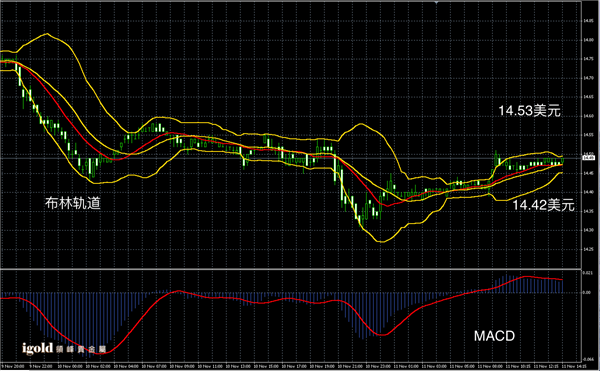Click the igold logo watermark
The image size is (600, 371).
[x=64, y=348]
